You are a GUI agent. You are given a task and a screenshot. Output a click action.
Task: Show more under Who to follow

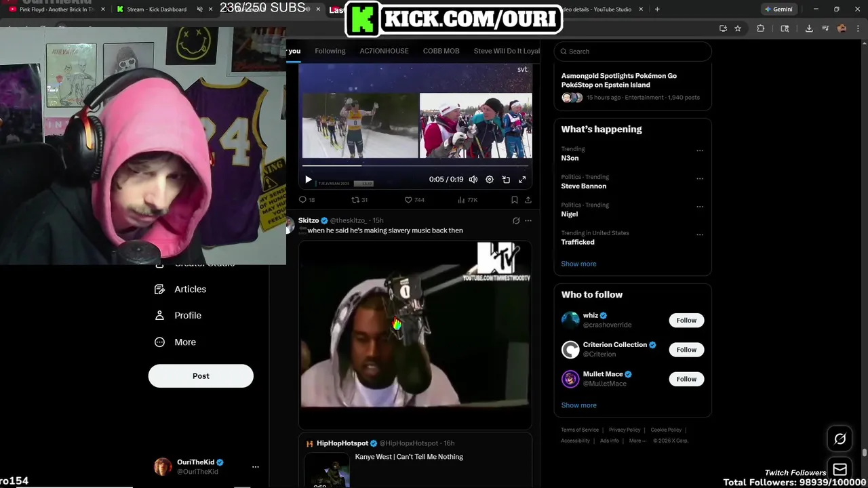(578, 405)
